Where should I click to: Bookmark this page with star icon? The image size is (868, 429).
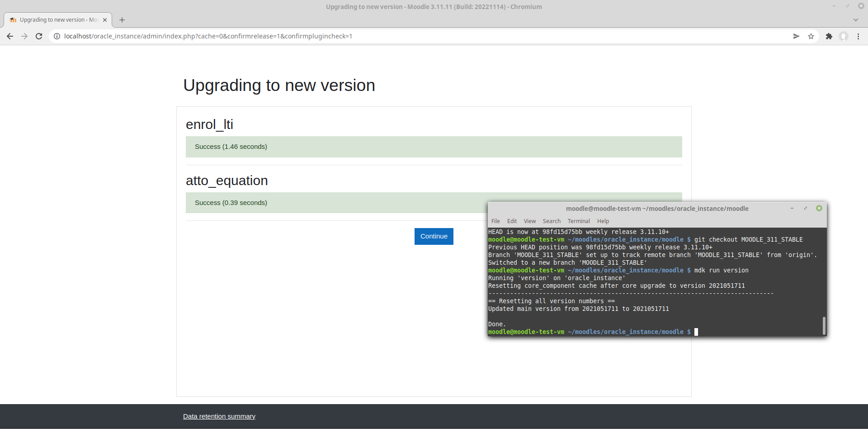(811, 36)
